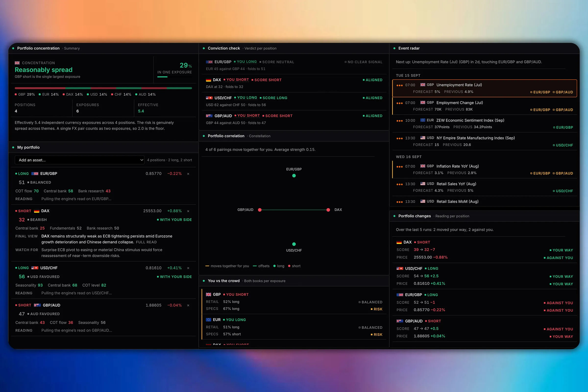Image resolution: width=588 pixels, height=392 pixels.
Task: Remove the DAX short position via ×
Action: 188,211
